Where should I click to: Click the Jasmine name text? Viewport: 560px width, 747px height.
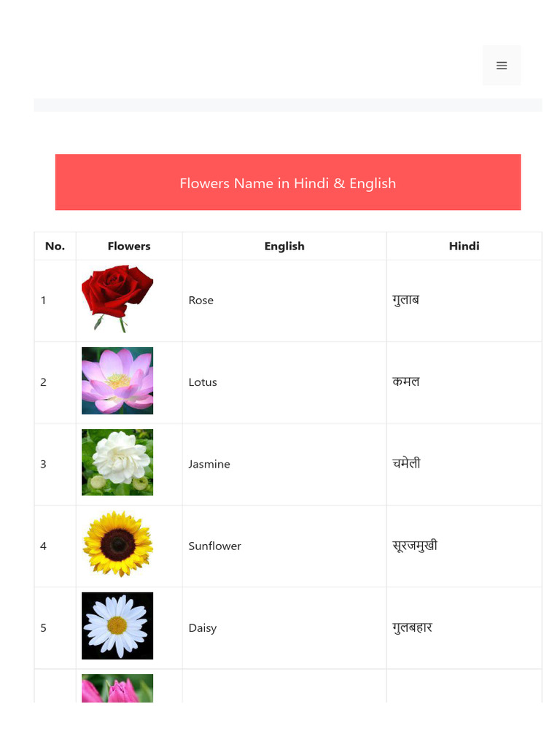(x=209, y=464)
